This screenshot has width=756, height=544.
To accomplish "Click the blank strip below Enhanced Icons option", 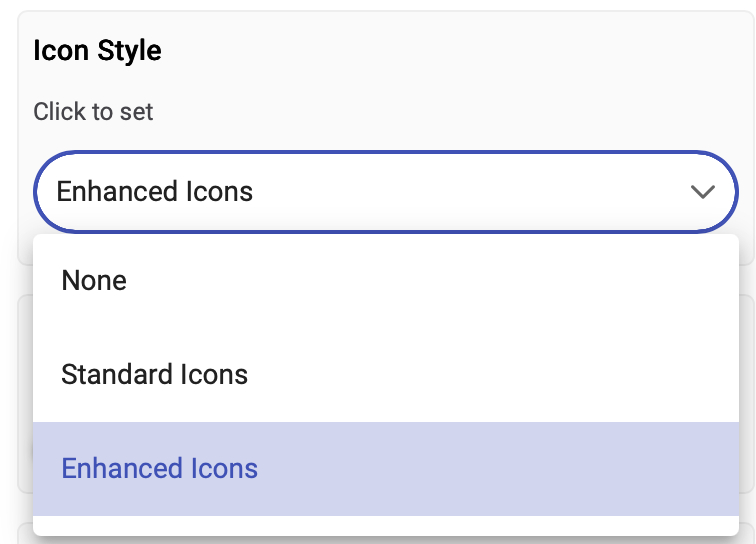I will (x=386, y=525).
